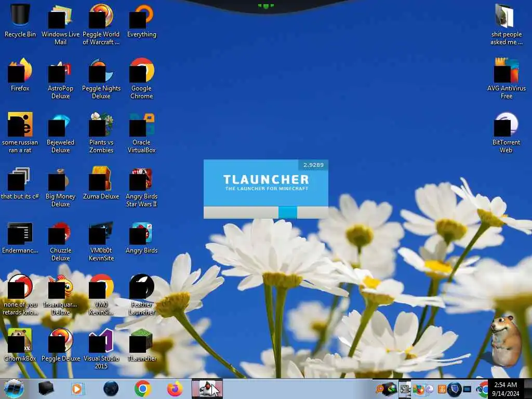
Task: Click version number 2.9289 on splash
Action: point(313,165)
